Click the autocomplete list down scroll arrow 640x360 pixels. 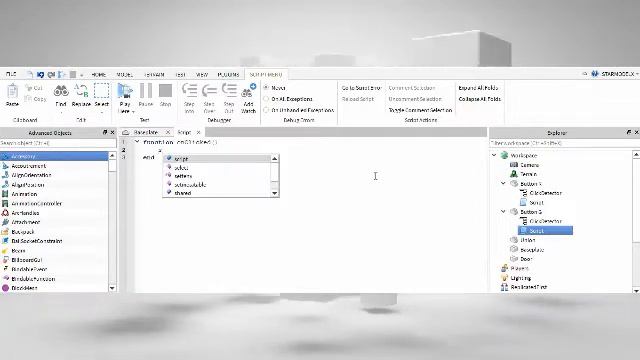[275, 193]
